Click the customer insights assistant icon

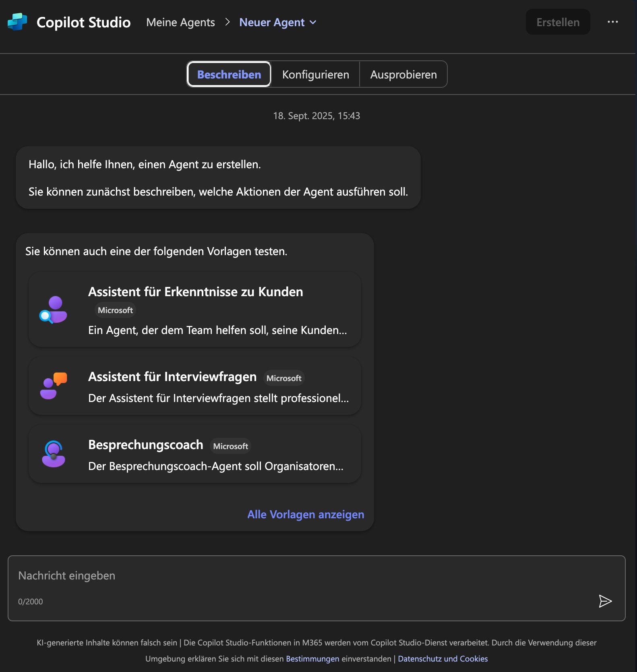tap(54, 309)
